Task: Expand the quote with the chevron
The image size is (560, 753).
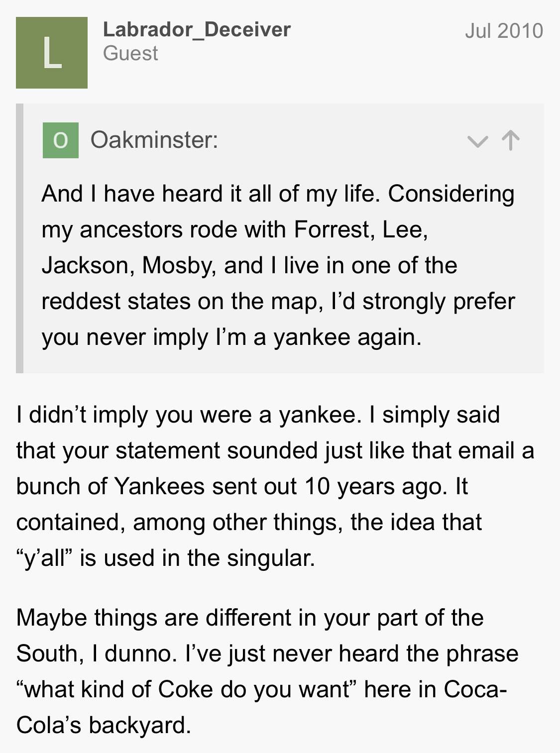Action: tap(477, 141)
